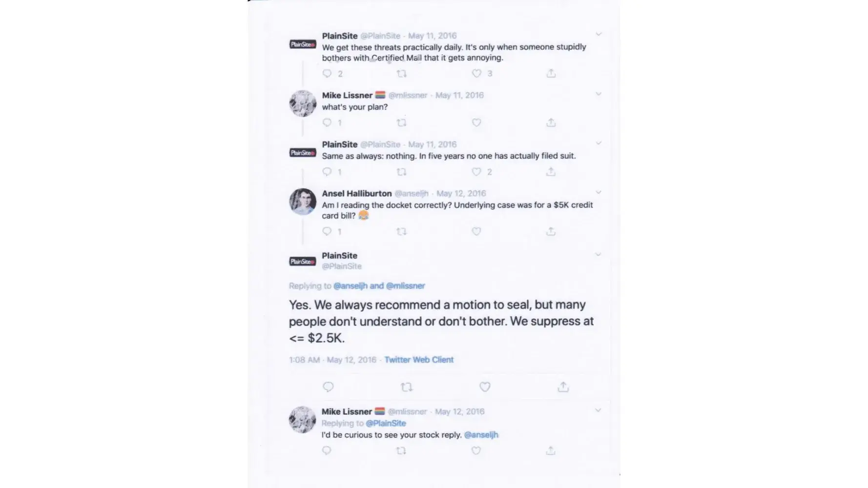Share the top PlainSite tweet

(x=551, y=74)
